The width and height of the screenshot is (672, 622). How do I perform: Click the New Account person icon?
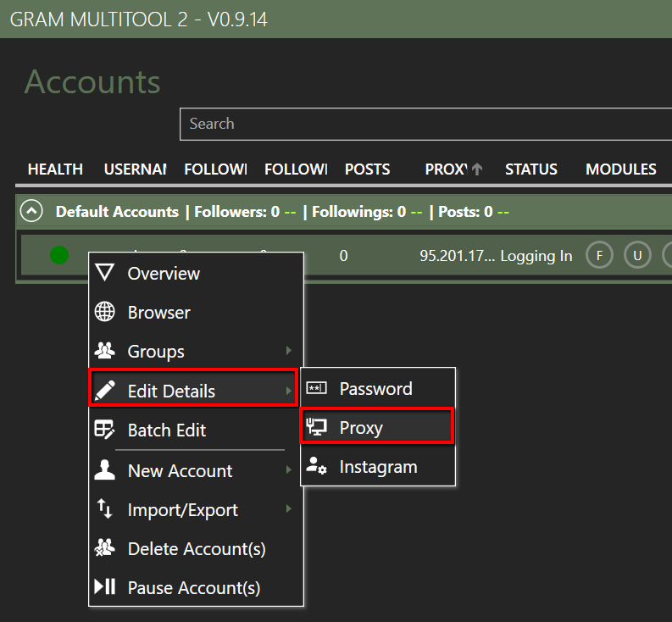pyautogui.click(x=104, y=469)
